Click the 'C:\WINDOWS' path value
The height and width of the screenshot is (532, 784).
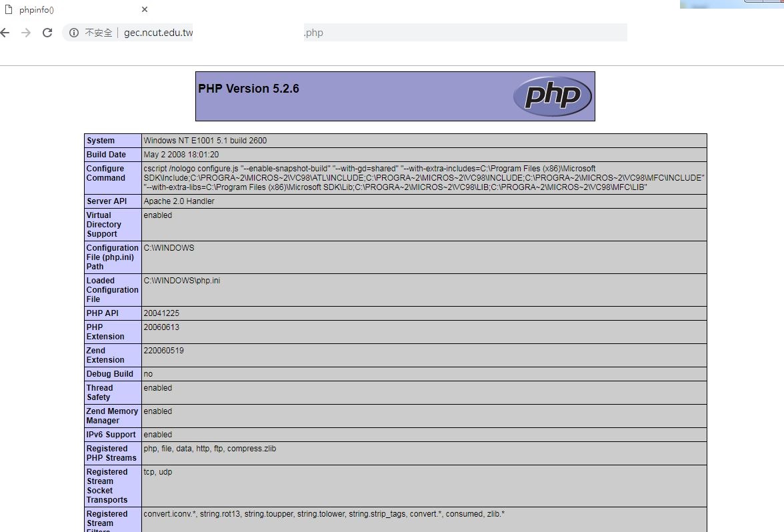coord(169,247)
